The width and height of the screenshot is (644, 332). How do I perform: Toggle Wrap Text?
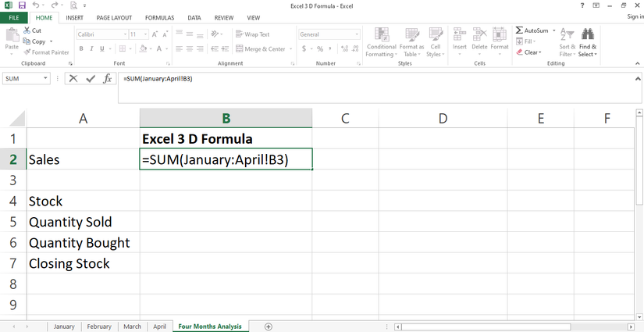[252, 34]
